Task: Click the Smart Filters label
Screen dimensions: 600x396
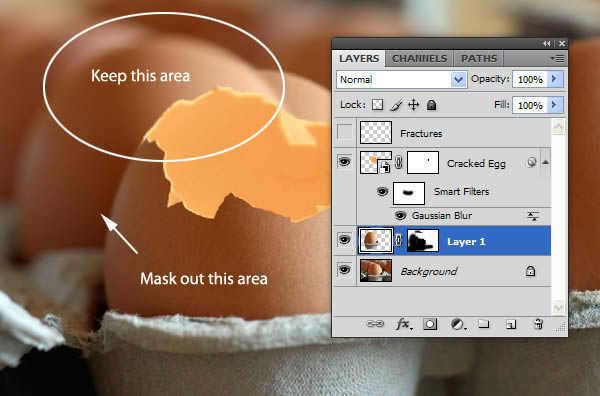Action: click(x=461, y=192)
